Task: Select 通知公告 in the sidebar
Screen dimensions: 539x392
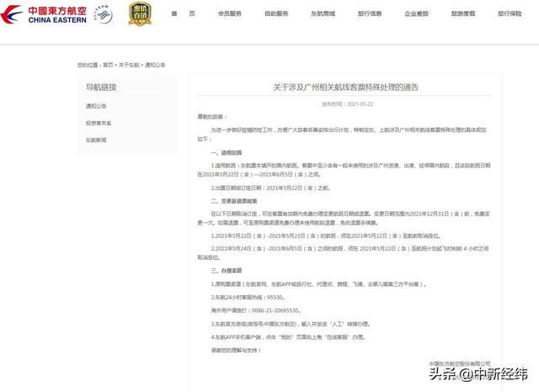Action: (96, 106)
